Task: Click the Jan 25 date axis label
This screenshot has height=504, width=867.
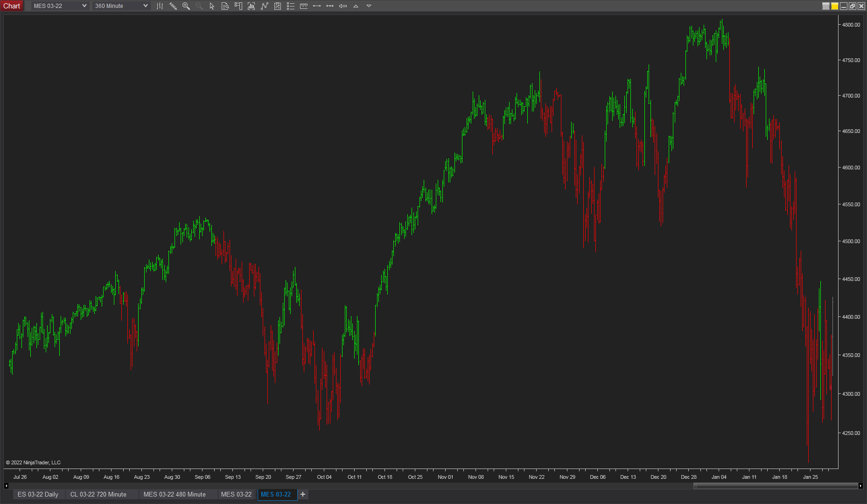Action: pos(811,477)
